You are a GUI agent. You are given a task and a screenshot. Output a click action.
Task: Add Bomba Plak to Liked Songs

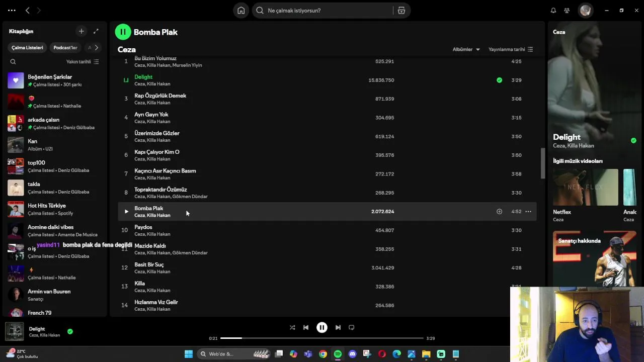[x=499, y=212]
